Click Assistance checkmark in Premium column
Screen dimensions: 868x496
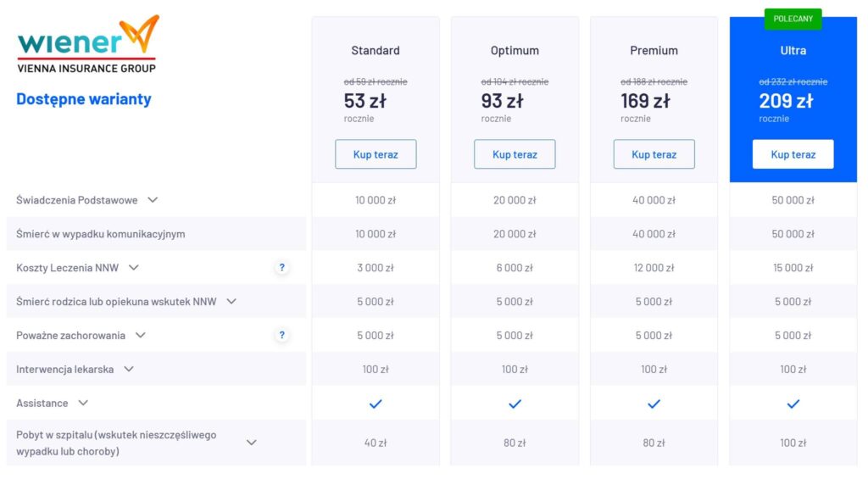[654, 404]
